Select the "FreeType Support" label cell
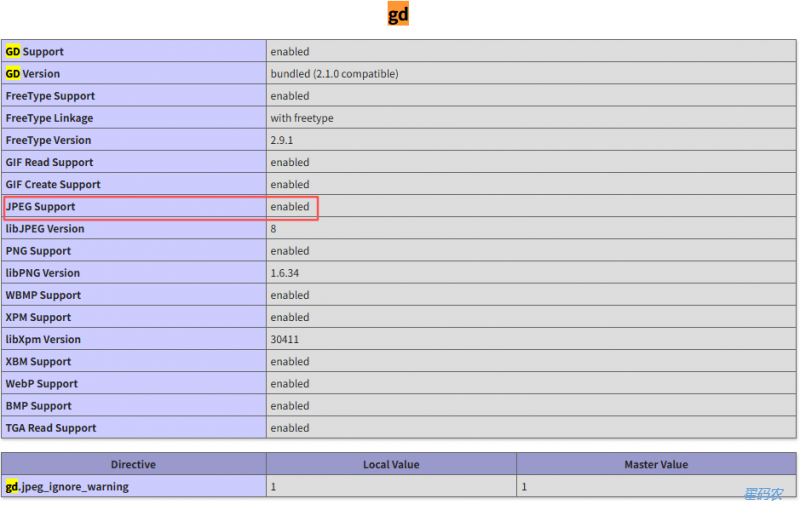The width and height of the screenshot is (800, 510). 50,96
